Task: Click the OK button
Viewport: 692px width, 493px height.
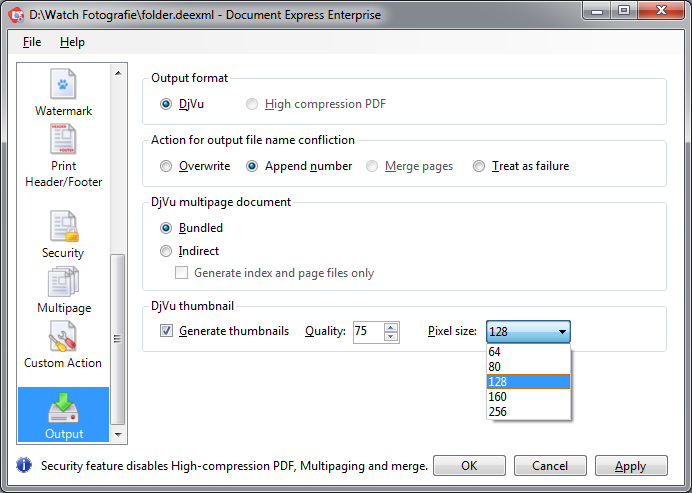Action: pyautogui.click(x=469, y=466)
